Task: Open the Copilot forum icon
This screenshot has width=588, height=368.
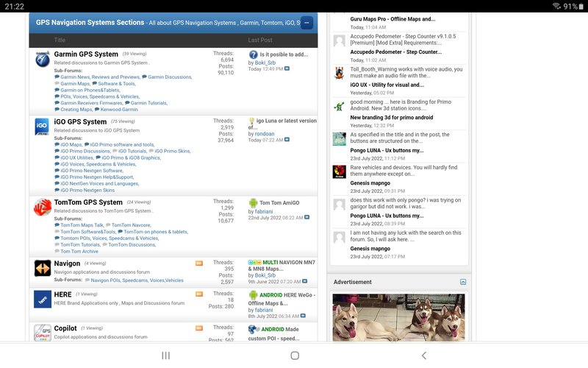Action: (x=43, y=333)
